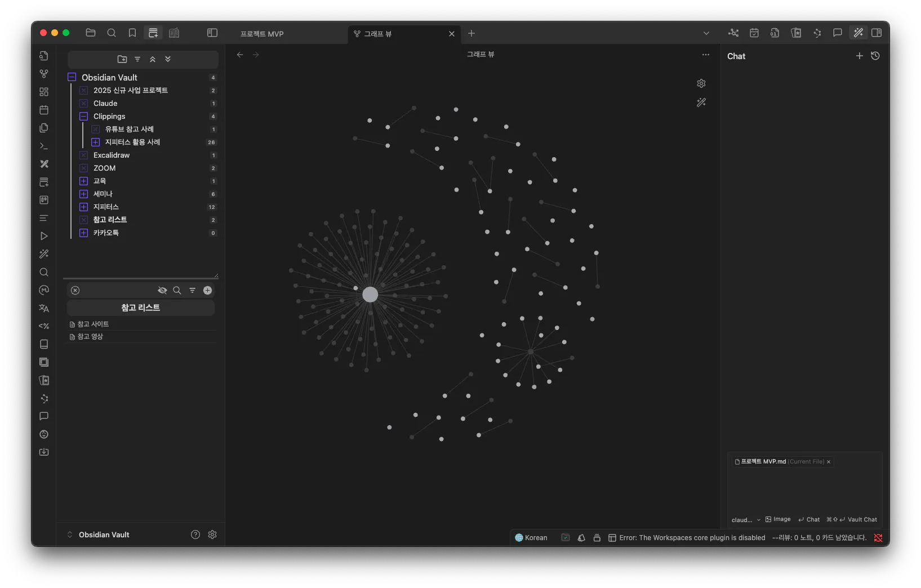Open the flashcards icon in left ribbon

(x=44, y=380)
